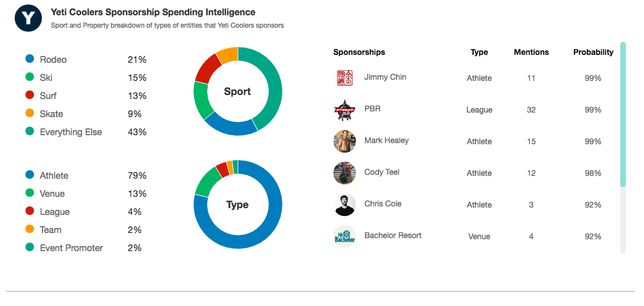Screen dimensions: 644x306
Task: Click Cody Teel's avatar image
Action: 345,173
